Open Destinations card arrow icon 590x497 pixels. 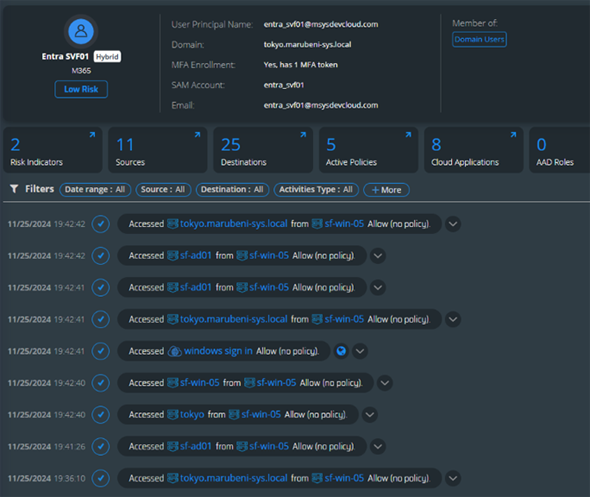[x=303, y=135]
